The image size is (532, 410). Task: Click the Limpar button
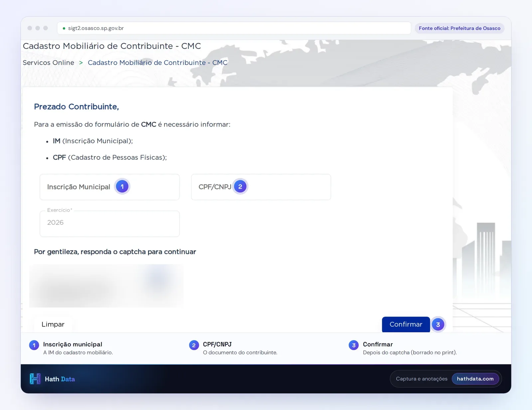pos(53,324)
